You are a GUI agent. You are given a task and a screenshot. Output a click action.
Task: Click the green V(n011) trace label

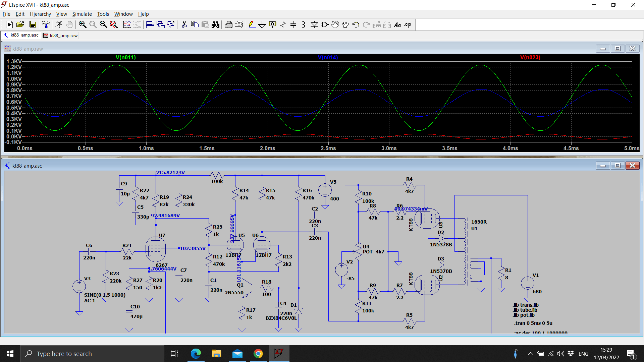126,57
